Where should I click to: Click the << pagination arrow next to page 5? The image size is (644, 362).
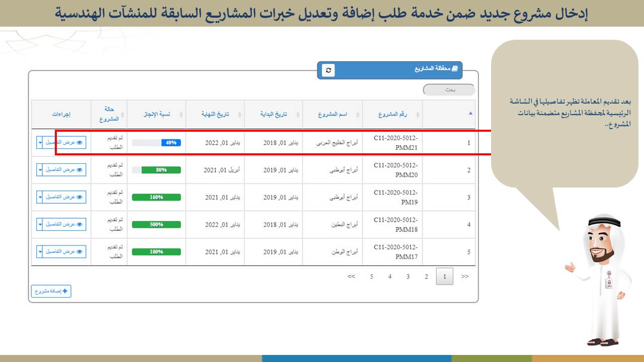(x=351, y=277)
